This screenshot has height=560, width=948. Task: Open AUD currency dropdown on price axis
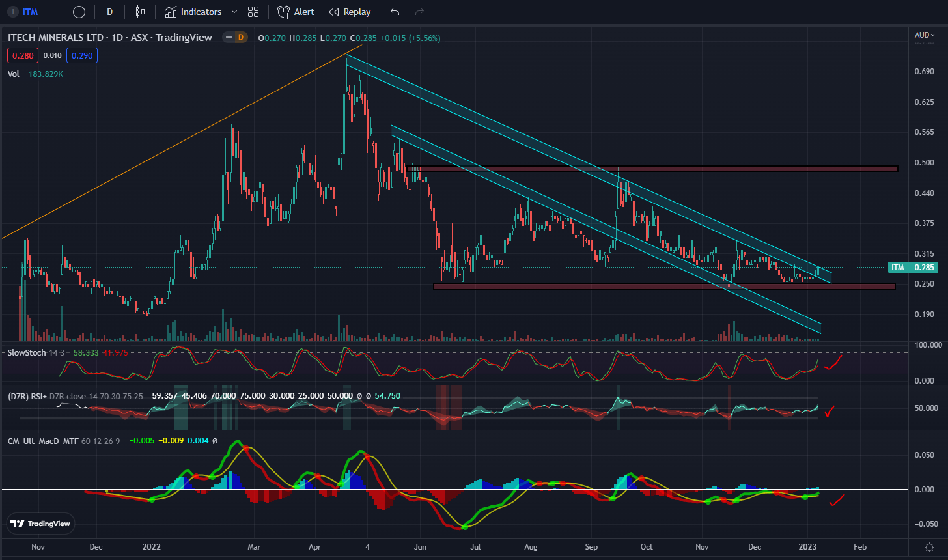[925, 35]
